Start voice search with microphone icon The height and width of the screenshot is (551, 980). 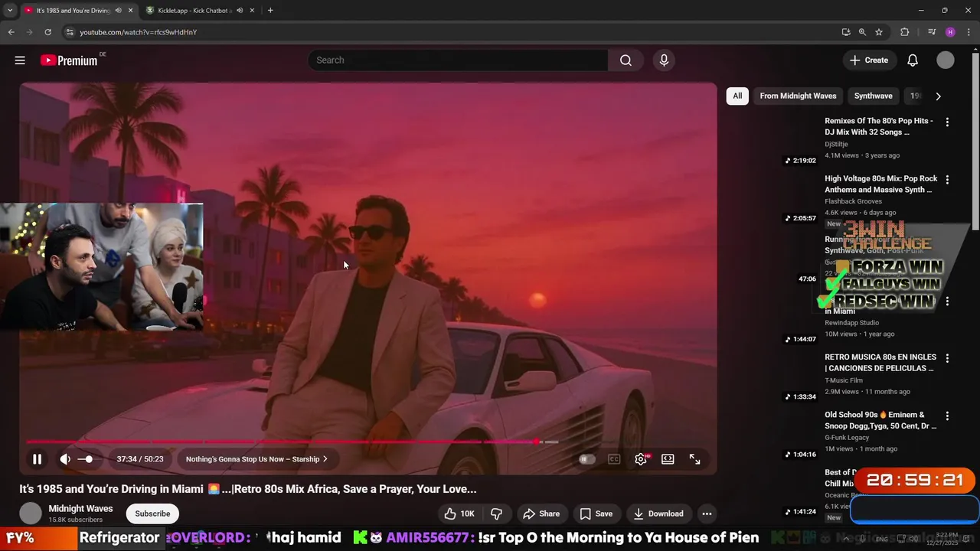[x=664, y=60]
